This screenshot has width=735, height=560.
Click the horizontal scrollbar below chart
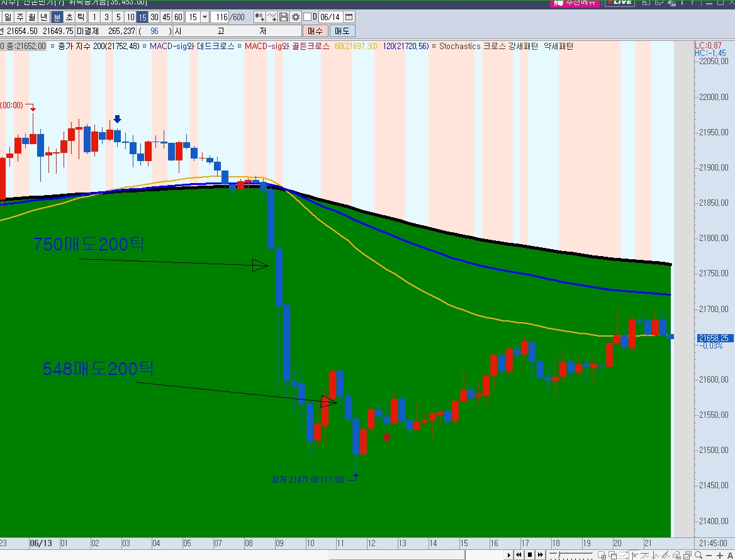coord(396,555)
